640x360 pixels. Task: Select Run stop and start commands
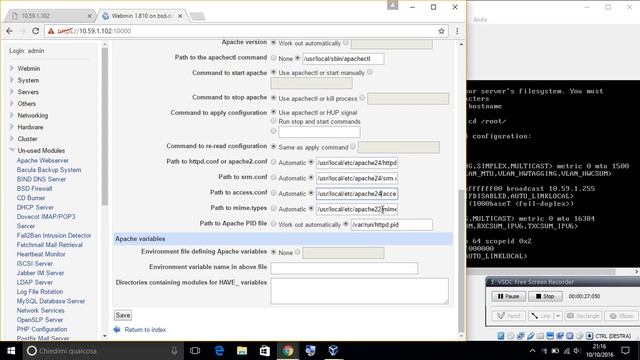274,121
